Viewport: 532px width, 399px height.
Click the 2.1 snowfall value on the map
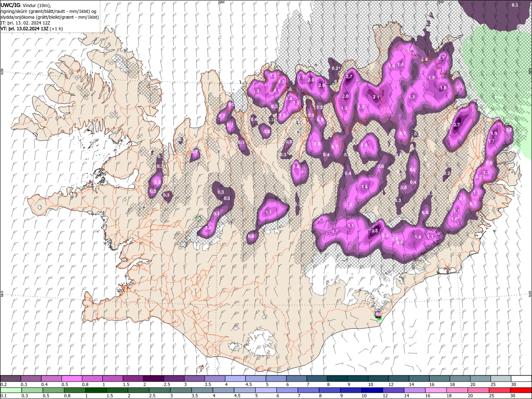click(x=377, y=97)
